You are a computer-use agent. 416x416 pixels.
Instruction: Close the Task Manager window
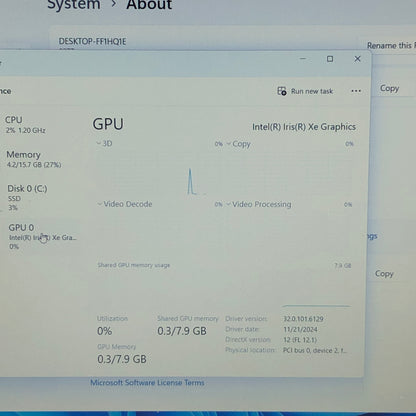pyautogui.click(x=357, y=59)
